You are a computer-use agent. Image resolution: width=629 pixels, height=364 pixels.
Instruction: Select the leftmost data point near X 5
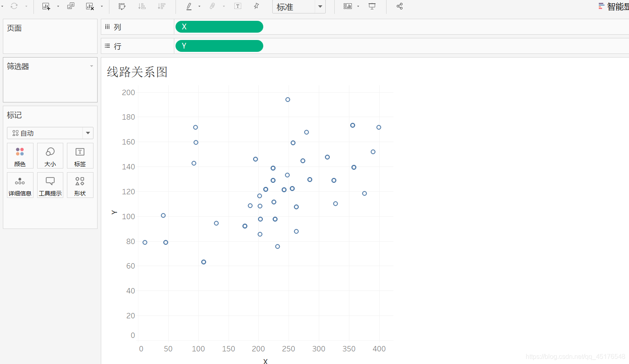click(x=145, y=242)
